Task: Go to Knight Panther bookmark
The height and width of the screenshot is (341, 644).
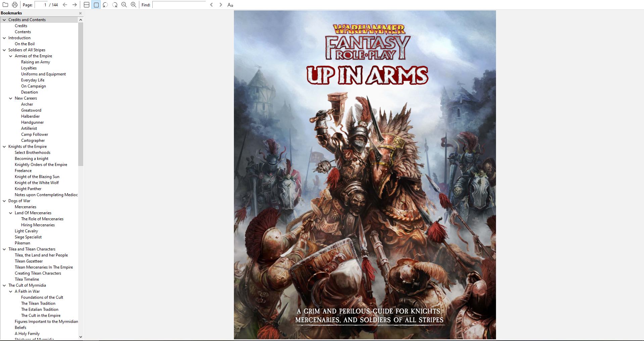Action: pyautogui.click(x=28, y=189)
